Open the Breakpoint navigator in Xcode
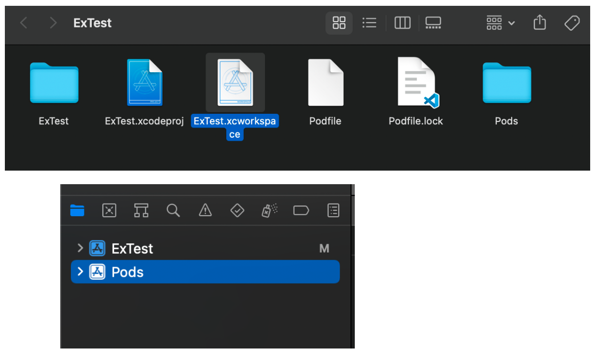 tap(301, 210)
